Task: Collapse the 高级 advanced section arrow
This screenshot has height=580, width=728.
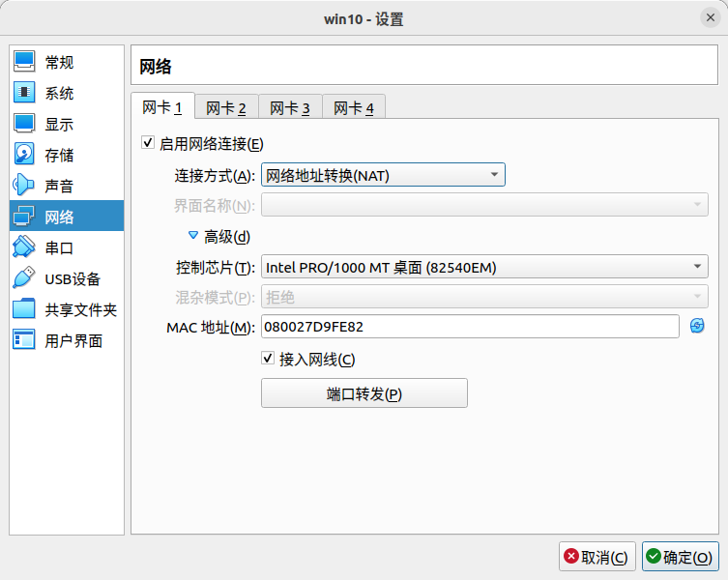Action: [x=193, y=235]
